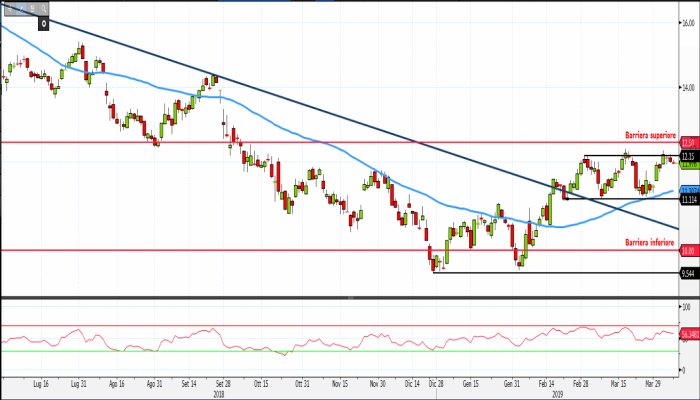
Task: Click the black 11.114 price level tag
Action: [x=688, y=200]
